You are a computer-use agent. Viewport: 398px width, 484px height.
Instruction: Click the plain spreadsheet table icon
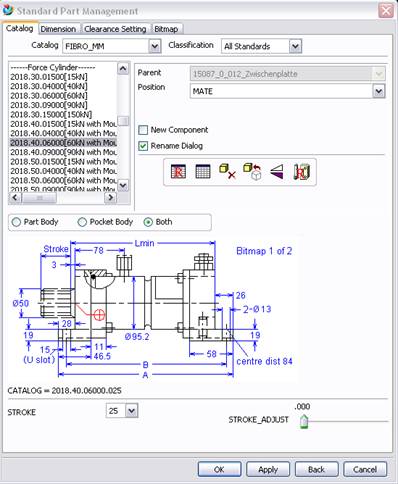(x=203, y=172)
